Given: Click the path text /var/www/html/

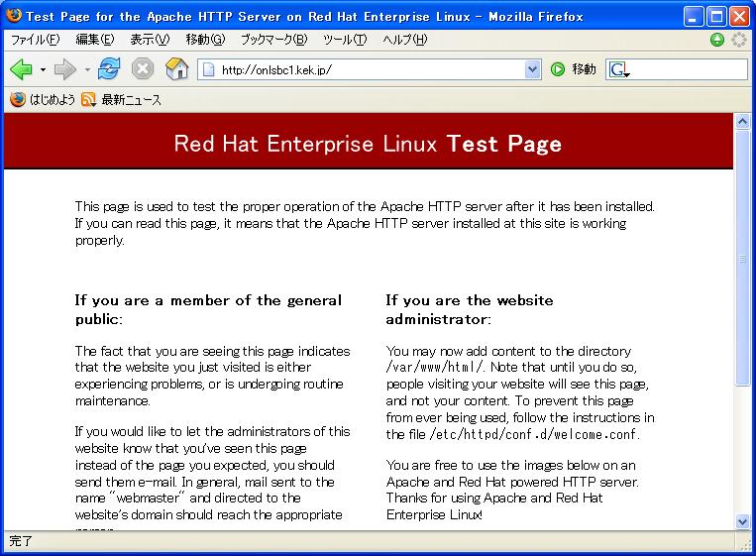Looking at the screenshot, I should pyautogui.click(x=434, y=368).
